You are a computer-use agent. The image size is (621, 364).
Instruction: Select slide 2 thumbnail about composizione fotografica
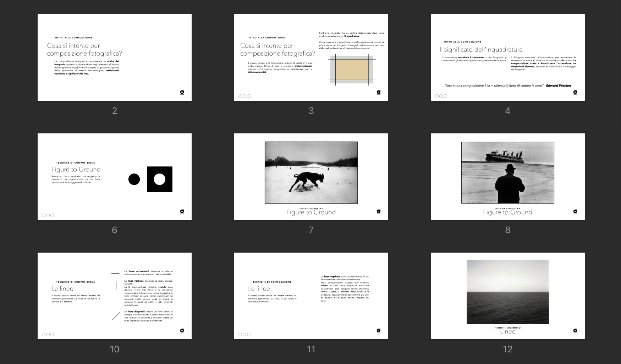coord(115,57)
